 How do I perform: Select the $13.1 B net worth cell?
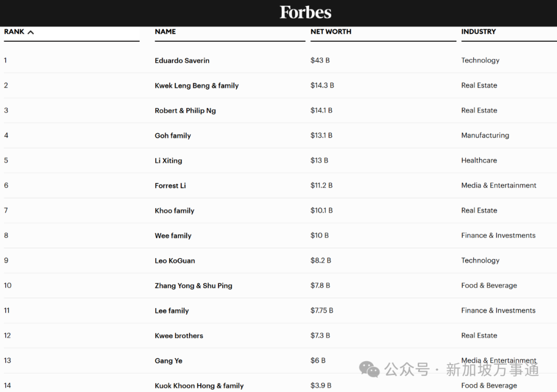(321, 135)
